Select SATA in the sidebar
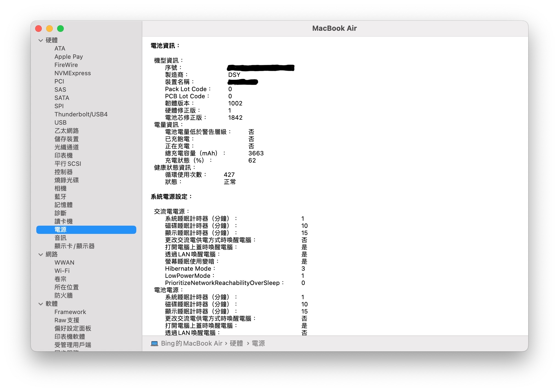 coord(62,98)
